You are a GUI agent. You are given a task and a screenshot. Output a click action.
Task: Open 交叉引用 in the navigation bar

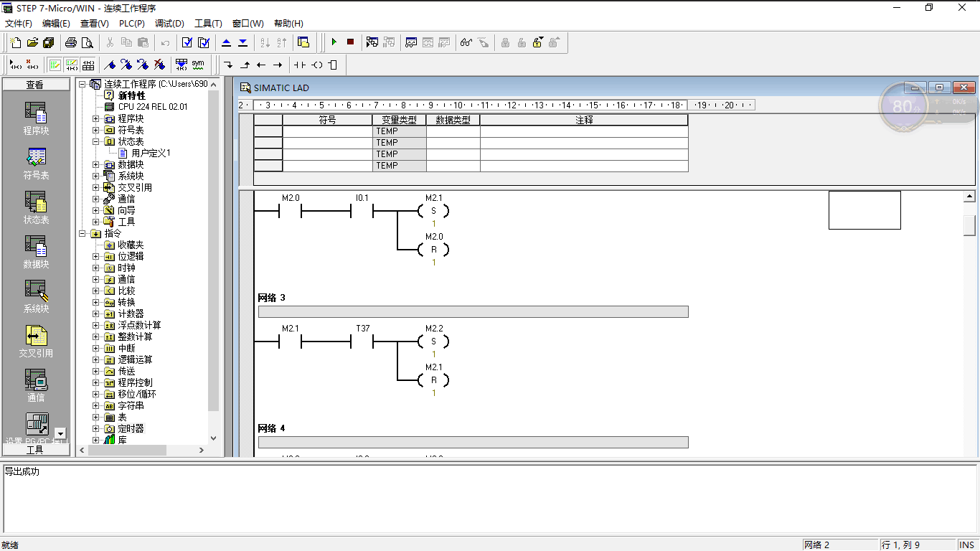pyautogui.click(x=36, y=342)
